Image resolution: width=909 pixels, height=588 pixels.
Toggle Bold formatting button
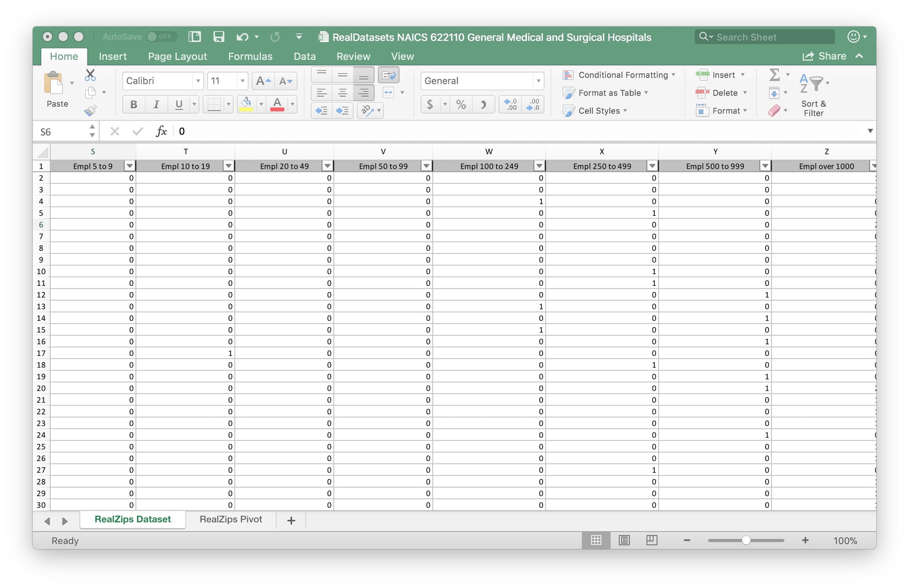tap(134, 105)
